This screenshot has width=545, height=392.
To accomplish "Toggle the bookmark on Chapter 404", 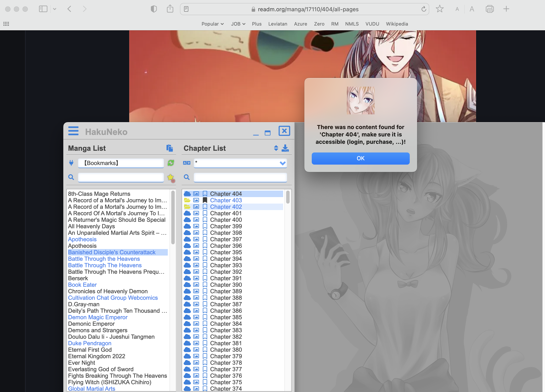I will click(x=205, y=193).
